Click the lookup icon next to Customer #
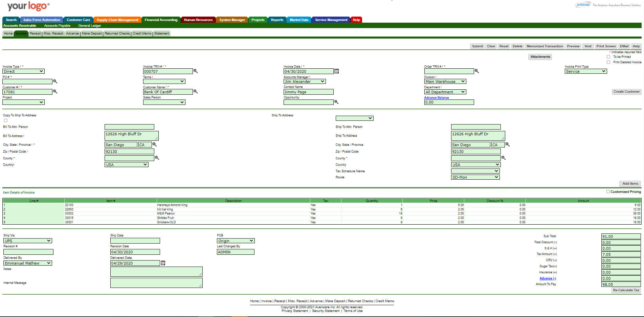Screen dimensions: 644x317 coord(55,92)
